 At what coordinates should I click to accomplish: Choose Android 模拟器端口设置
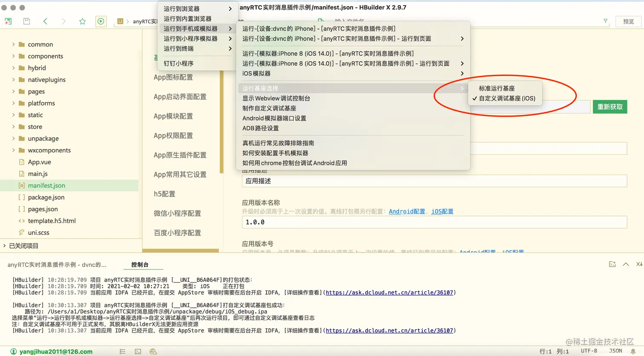point(353,118)
